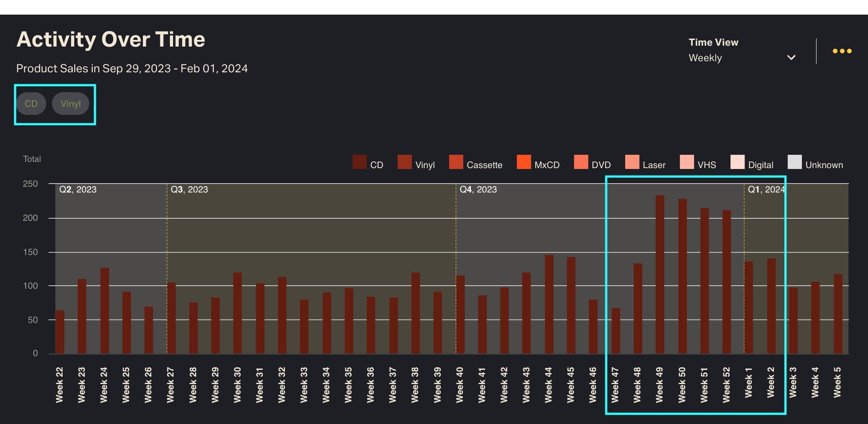Click the DVD legend swatch
868x424 pixels.
[580, 162]
